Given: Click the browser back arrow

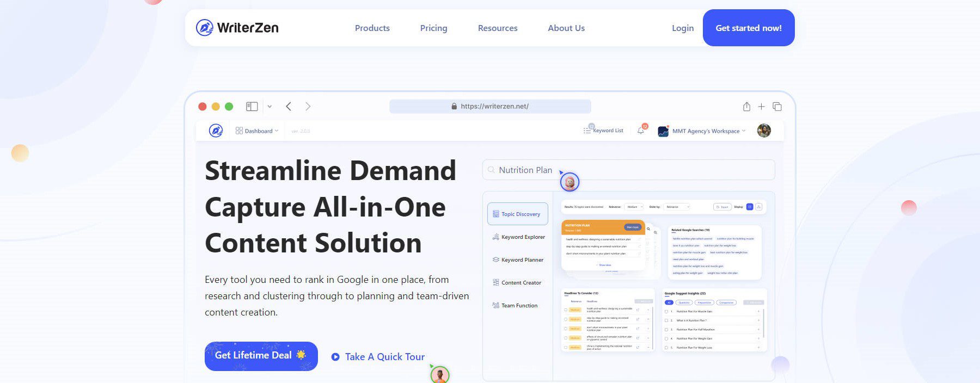Looking at the screenshot, I should pos(289,107).
